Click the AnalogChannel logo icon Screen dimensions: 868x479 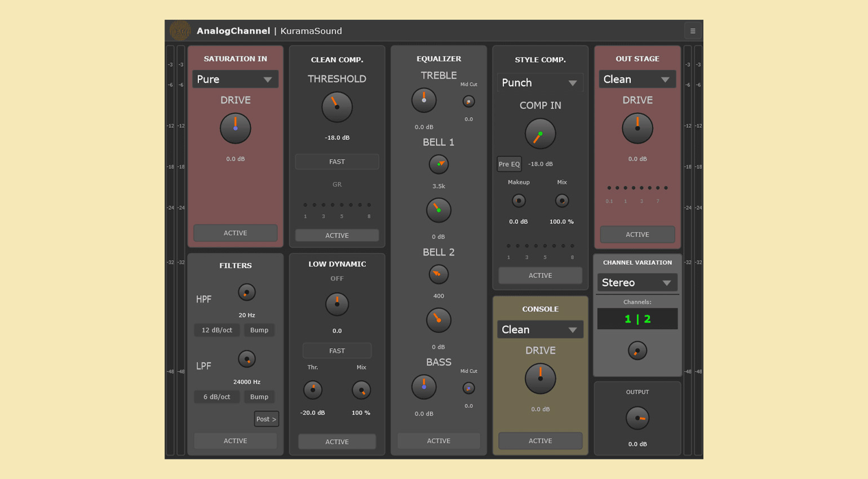click(180, 31)
